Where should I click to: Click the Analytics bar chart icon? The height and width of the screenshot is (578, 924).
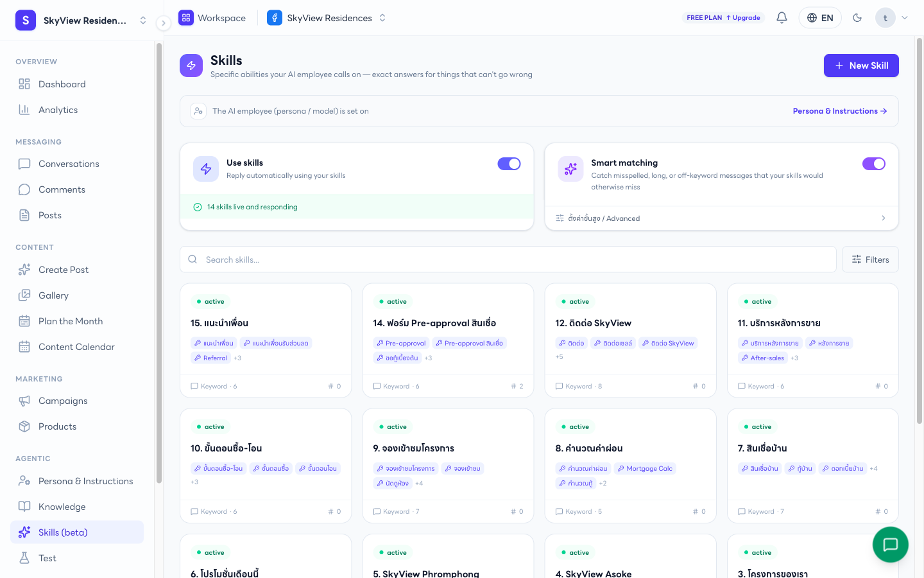point(24,110)
